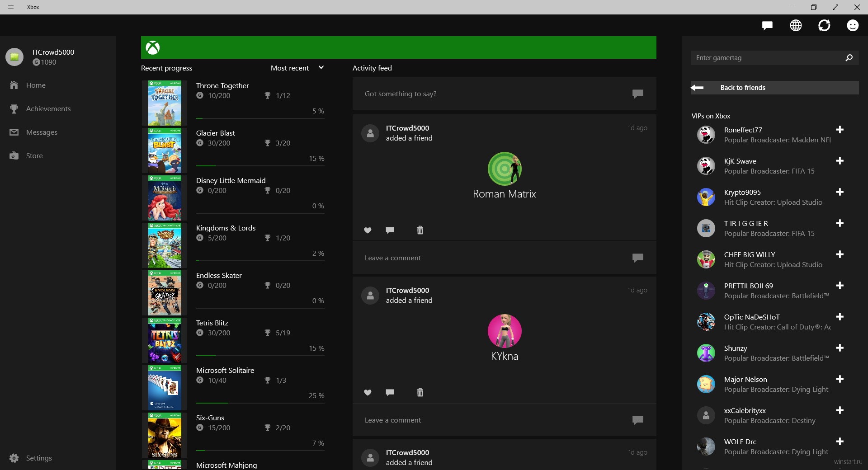Click Tetris Blitz progress bar
This screenshot has width=868, height=470.
tap(260, 356)
